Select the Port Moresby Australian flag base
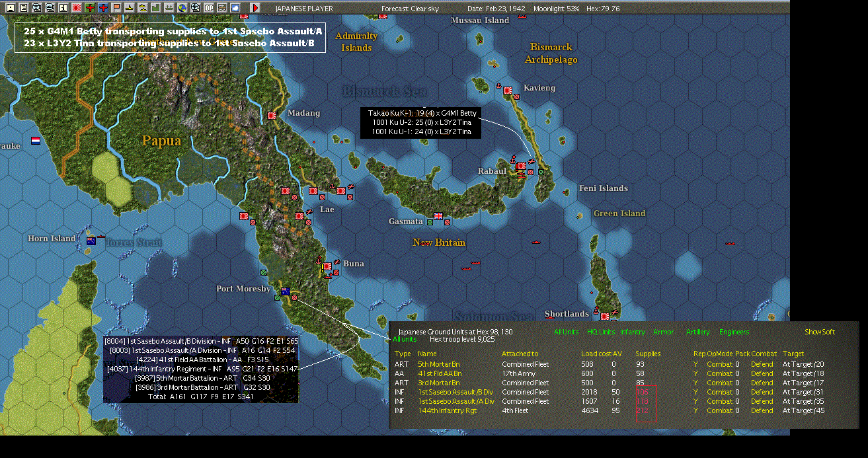 [x=286, y=291]
